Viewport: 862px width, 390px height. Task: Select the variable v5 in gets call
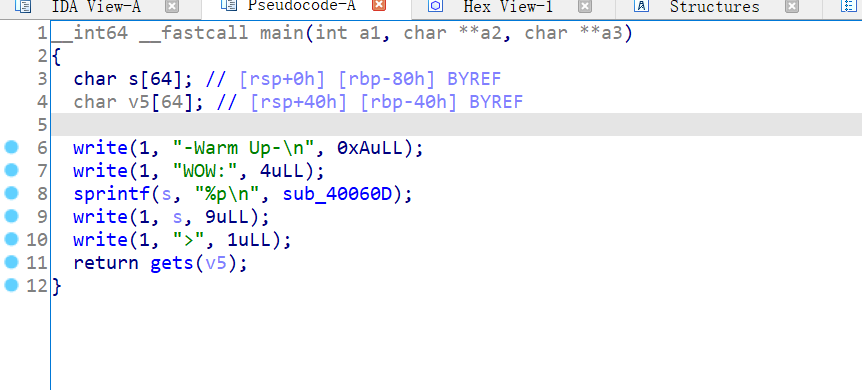coord(216,263)
